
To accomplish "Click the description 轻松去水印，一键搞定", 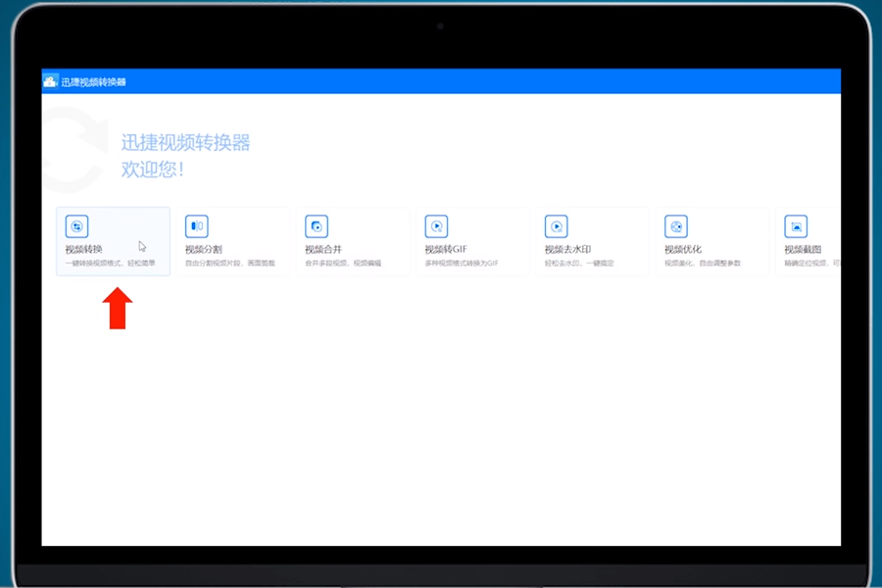I will click(579, 263).
